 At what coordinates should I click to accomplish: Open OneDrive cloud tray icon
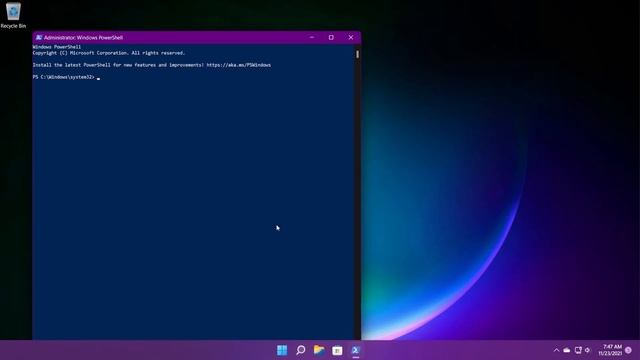567,350
